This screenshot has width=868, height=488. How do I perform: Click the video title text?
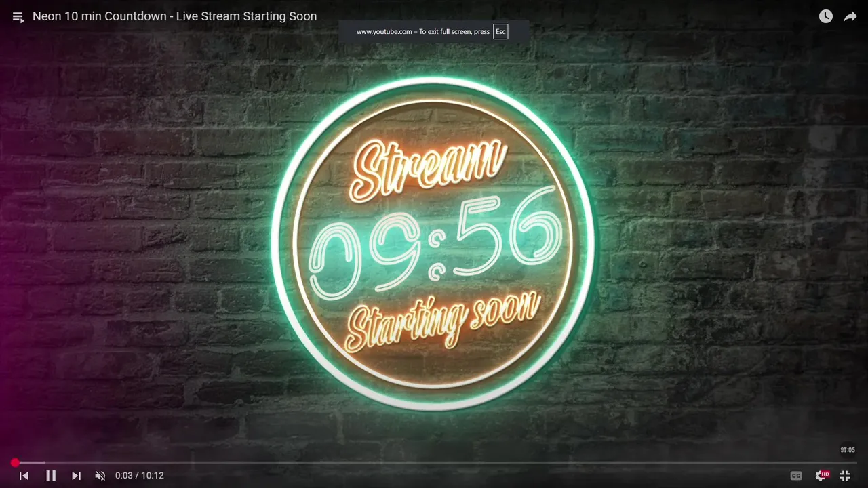coord(175,16)
